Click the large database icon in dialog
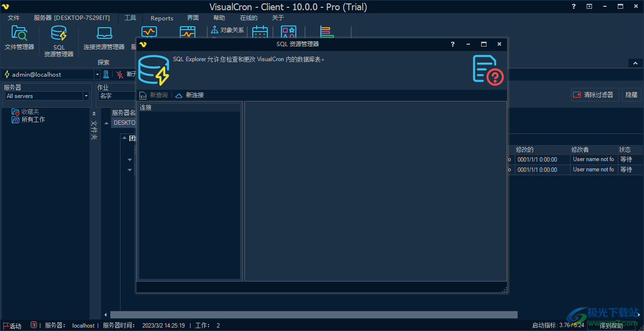The height and width of the screenshot is (331, 644). pyautogui.click(x=154, y=70)
